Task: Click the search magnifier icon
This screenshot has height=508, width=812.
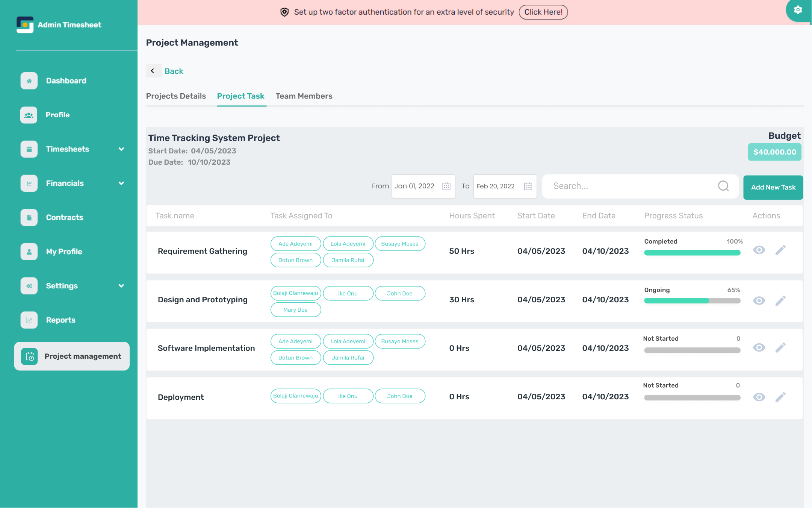Action: (723, 186)
